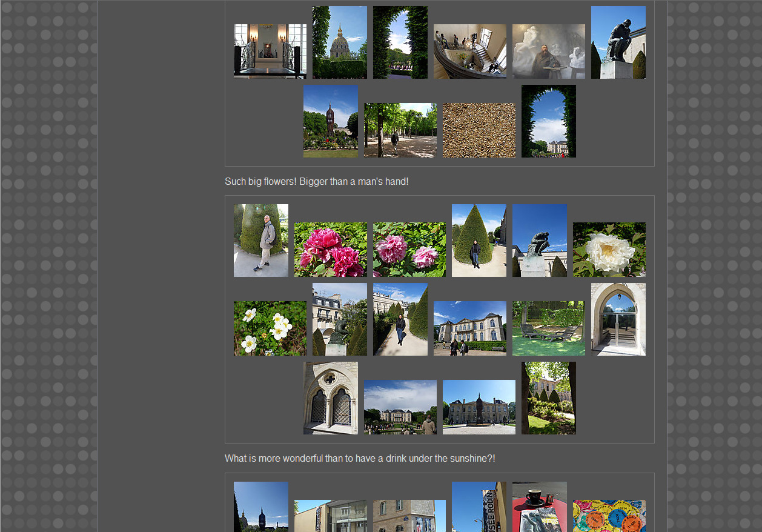762x532 pixels.
Task: Click the man in beige jacket photo
Action: [x=260, y=241]
